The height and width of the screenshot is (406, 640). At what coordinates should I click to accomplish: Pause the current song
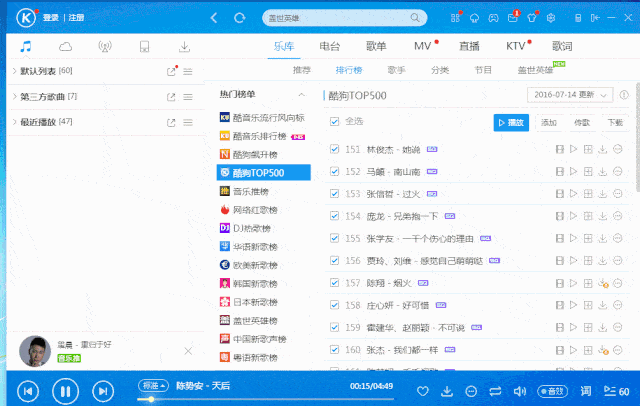click(65, 391)
